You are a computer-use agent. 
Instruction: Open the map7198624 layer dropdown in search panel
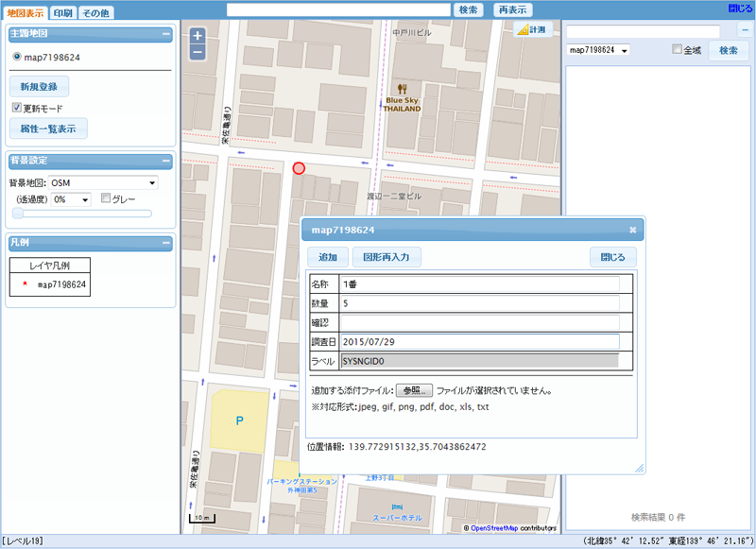pyautogui.click(x=598, y=50)
